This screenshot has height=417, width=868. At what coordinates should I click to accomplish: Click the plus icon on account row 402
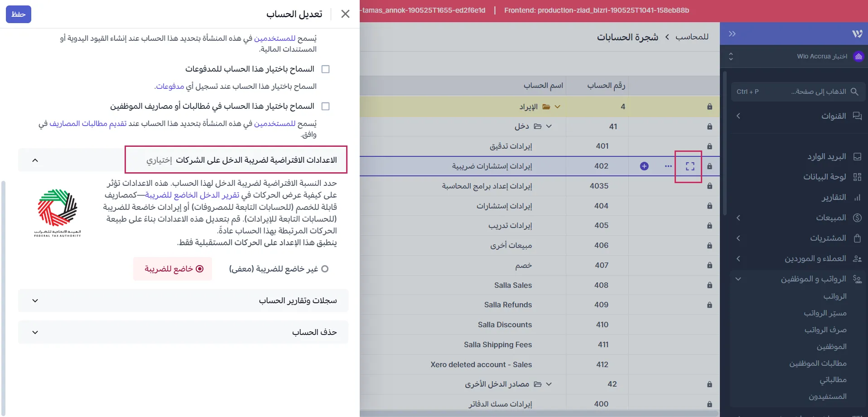tap(644, 166)
